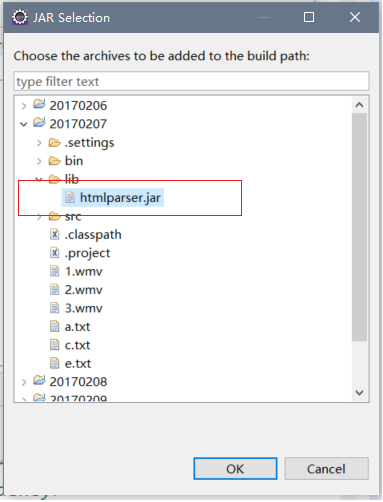Expand the 20170208 project node
Screen dimensions: 383x502
click(x=24, y=382)
